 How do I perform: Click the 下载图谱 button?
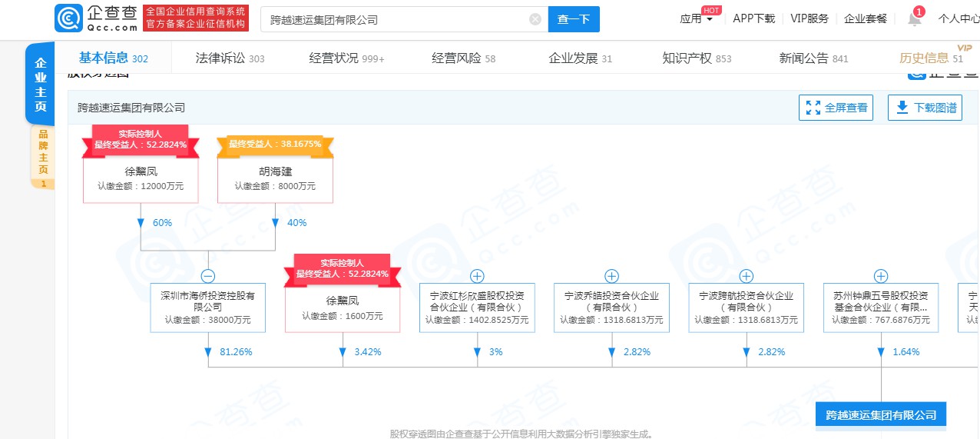point(925,108)
